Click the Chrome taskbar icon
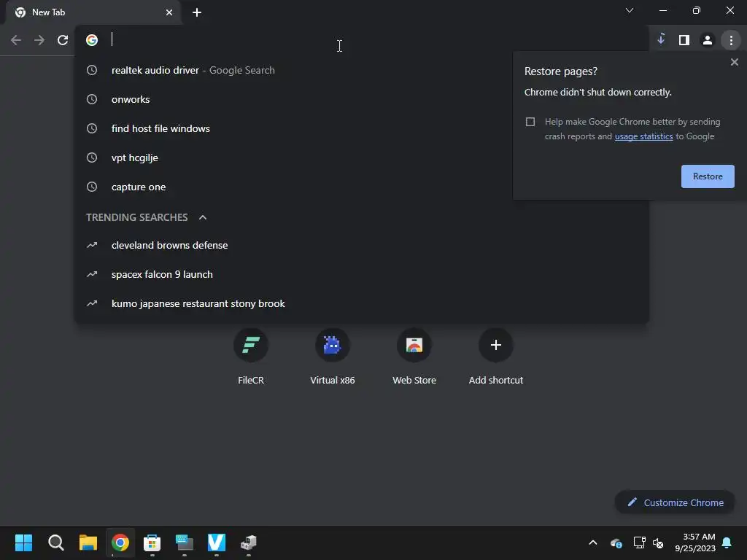The height and width of the screenshot is (560, 747). (120, 542)
